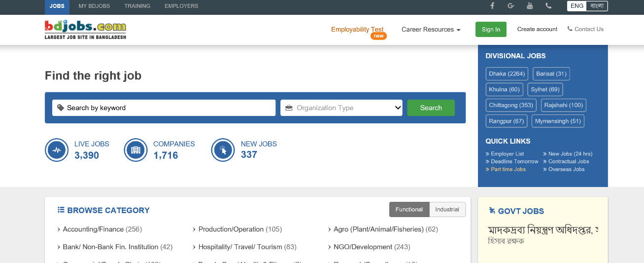Select Dhaka (2264) divisional jobs
644x263 pixels.
coord(507,74)
